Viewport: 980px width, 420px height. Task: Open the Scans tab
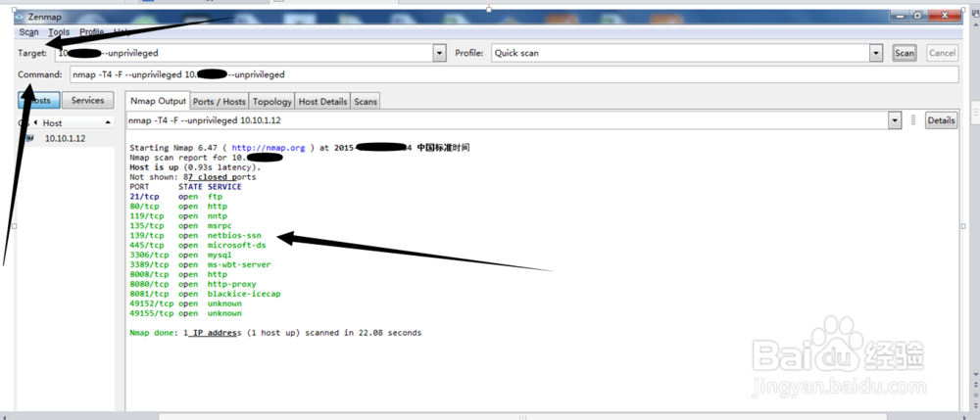(366, 101)
